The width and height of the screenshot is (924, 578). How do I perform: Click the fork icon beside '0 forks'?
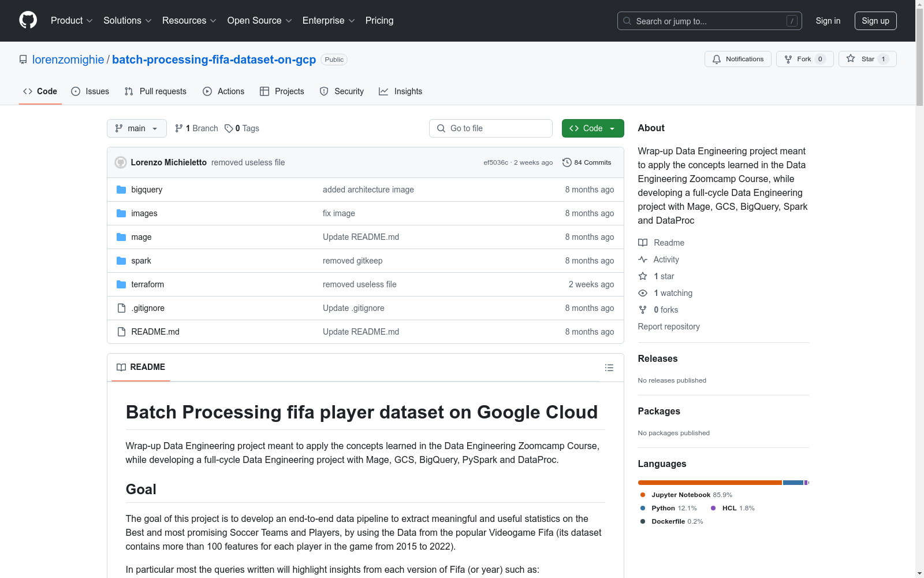tap(643, 310)
